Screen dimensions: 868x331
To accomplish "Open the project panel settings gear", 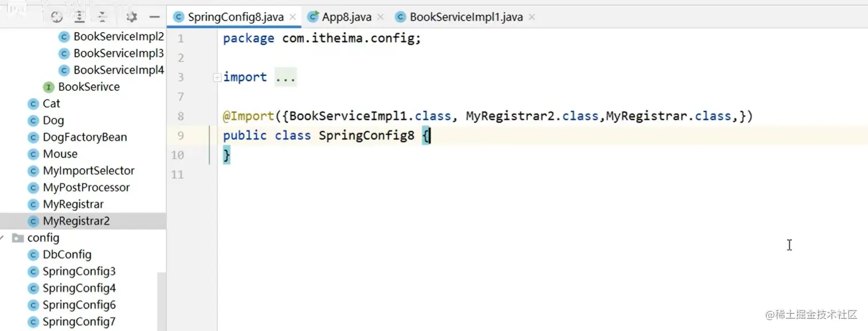I will [x=131, y=17].
